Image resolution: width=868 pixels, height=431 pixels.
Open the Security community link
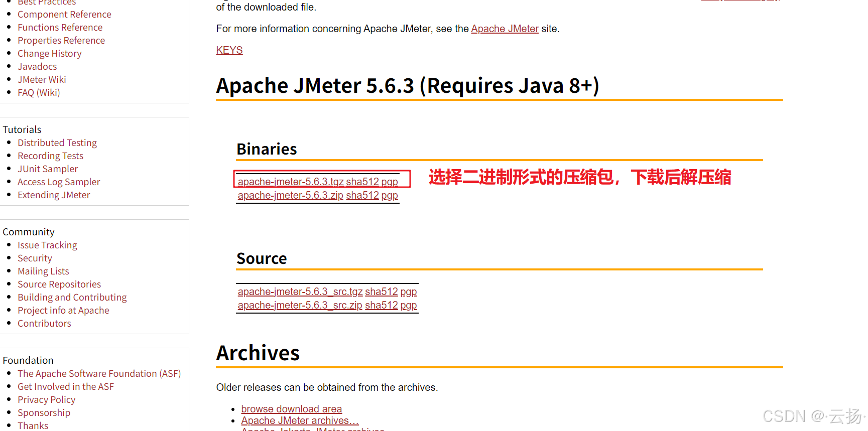point(35,258)
